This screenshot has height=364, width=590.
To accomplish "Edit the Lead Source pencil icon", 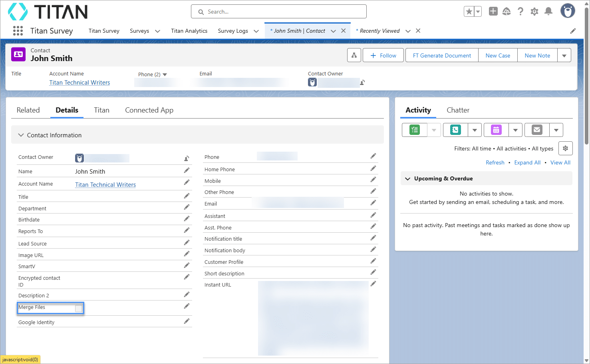I will tap(187, 243).
